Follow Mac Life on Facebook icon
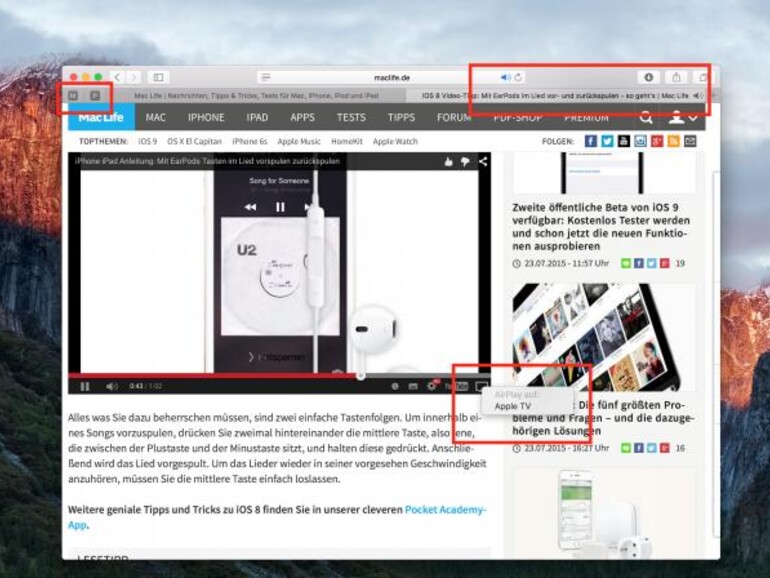Image resolution: width=770 pixels, height=578 pixels. tap(591, 141)
